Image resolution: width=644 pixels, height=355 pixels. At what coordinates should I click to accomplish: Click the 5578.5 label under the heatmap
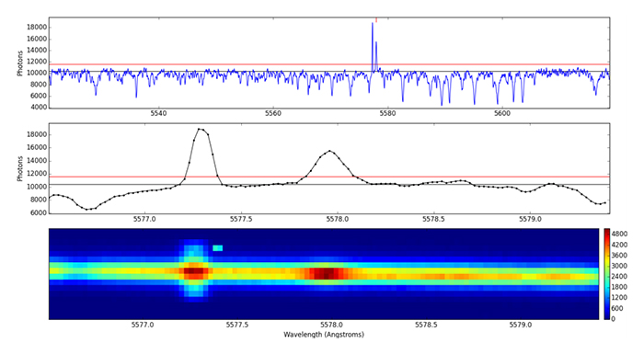425,325
